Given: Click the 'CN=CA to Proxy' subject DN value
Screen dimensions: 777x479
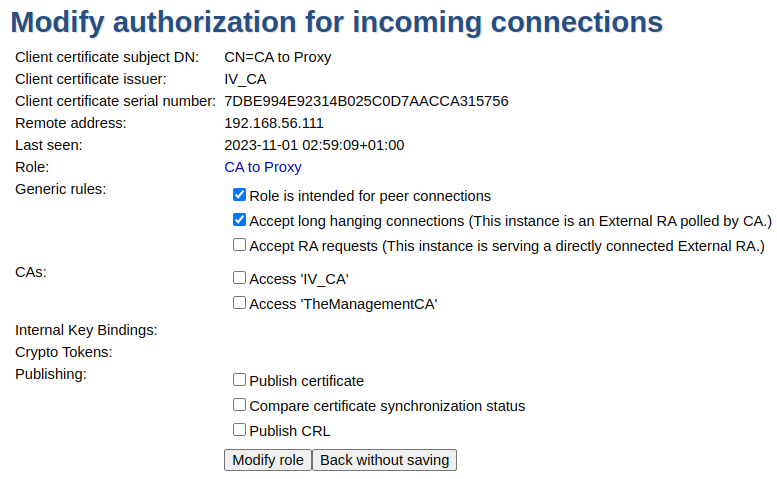Looking at the screenshot, I should (278, 57).
